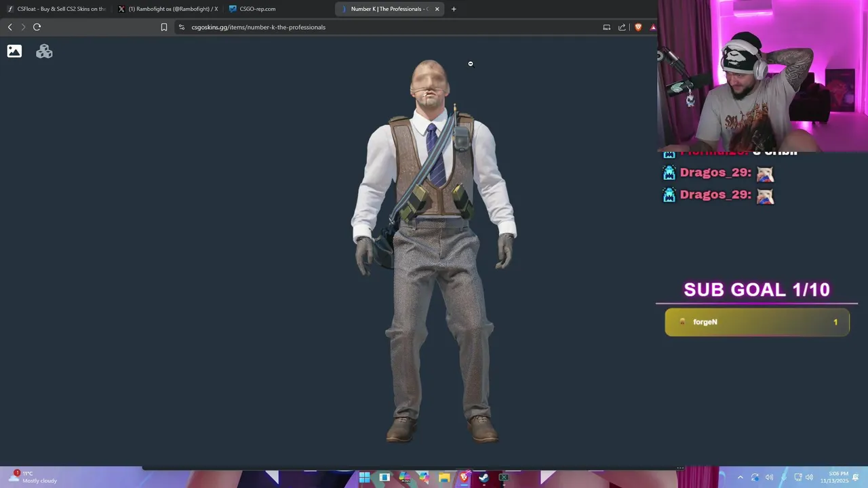Close the Number K Professionals tab
Viewport: 868px width, 488px height.
(437, 9)
